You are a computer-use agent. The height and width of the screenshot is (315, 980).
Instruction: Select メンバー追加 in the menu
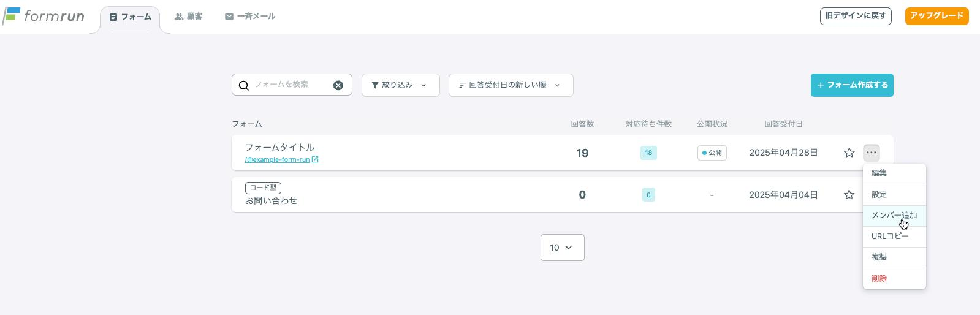(x=894, y=215)
